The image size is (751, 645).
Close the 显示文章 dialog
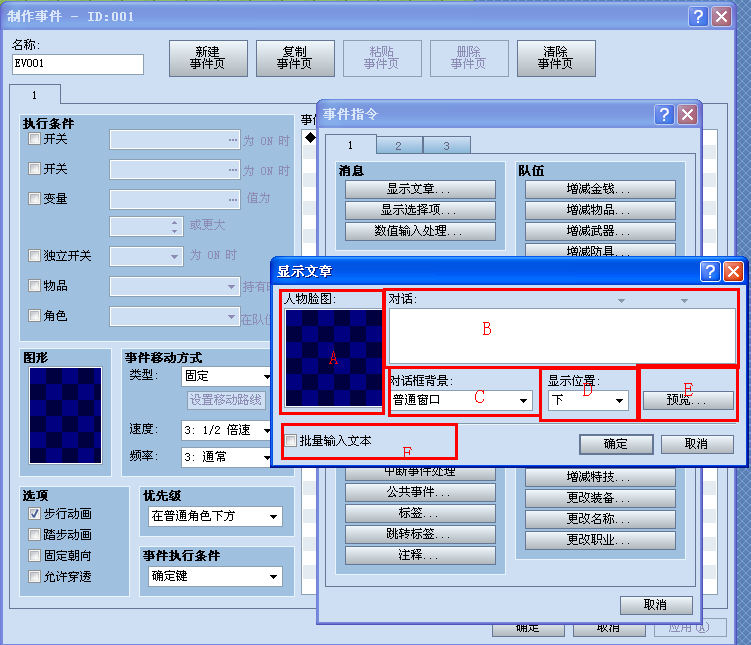733,272
